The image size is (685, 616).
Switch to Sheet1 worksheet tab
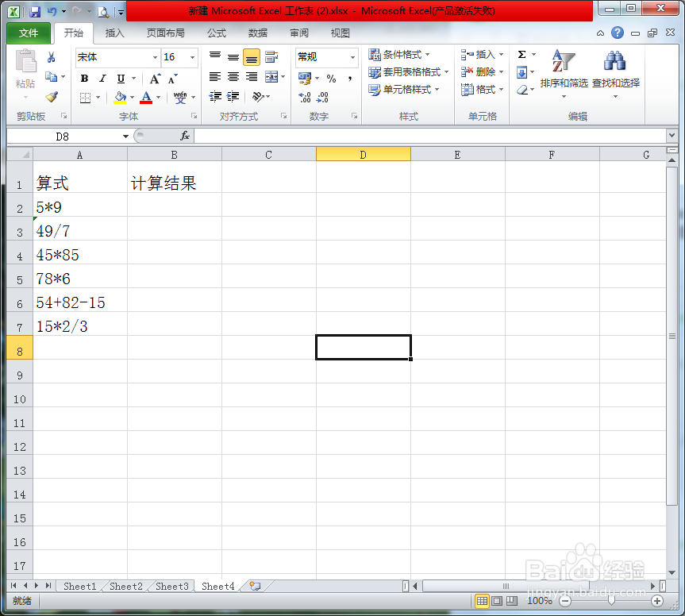pyautogui.click(x=79, y=587)
